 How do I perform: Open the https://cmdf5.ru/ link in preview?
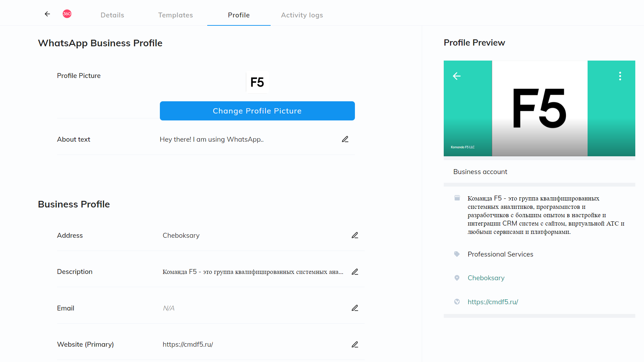[x=493, y=302]
